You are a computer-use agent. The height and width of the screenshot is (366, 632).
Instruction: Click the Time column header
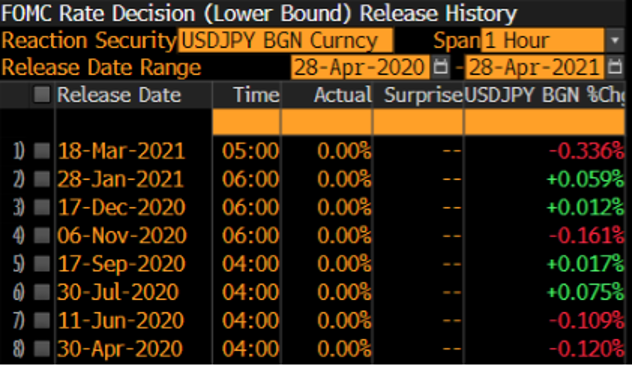pos(256,95)
